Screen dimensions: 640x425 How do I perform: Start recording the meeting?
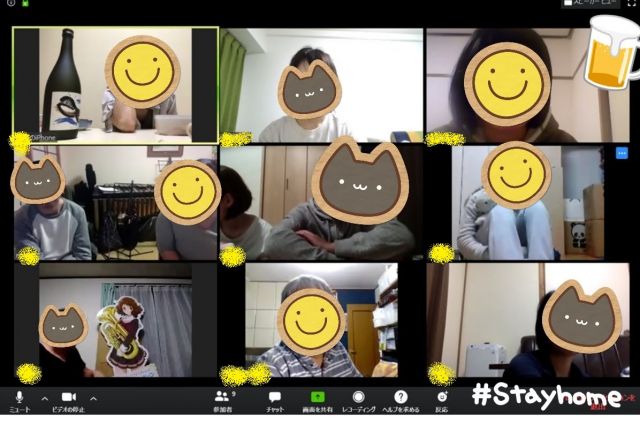358,398
